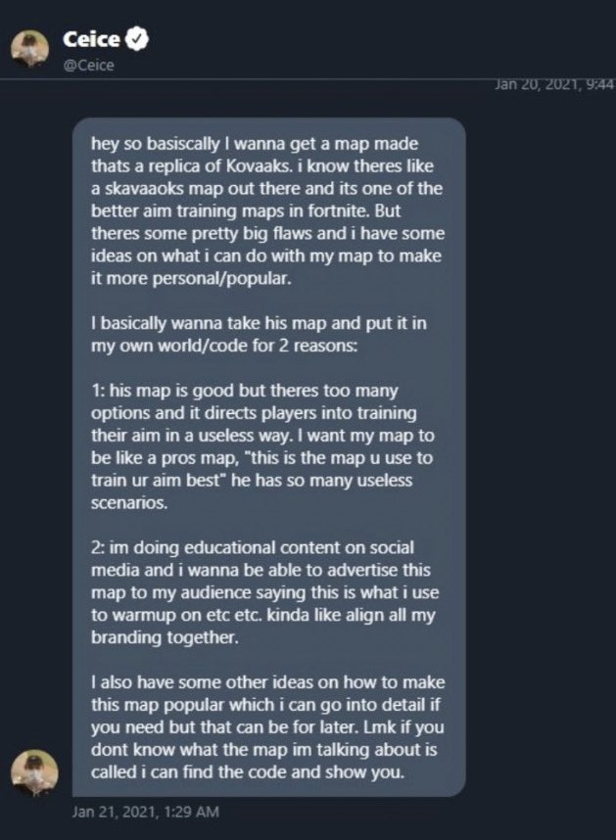Click the paragraph starting "hey so basiscally"
Image resolution: width=616 pixels, height=840 pixels.
[x=267, y=211]
